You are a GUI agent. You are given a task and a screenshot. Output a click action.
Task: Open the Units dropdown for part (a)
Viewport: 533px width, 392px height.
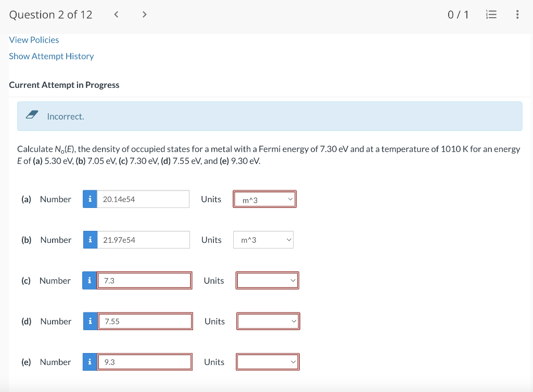pyautogui.click(x=264, y=199)
